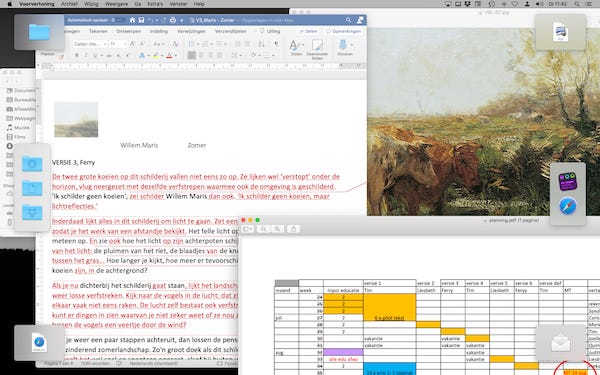
Task: Toggle the show paragraph marks pilcrow
Action: (276, 44)
